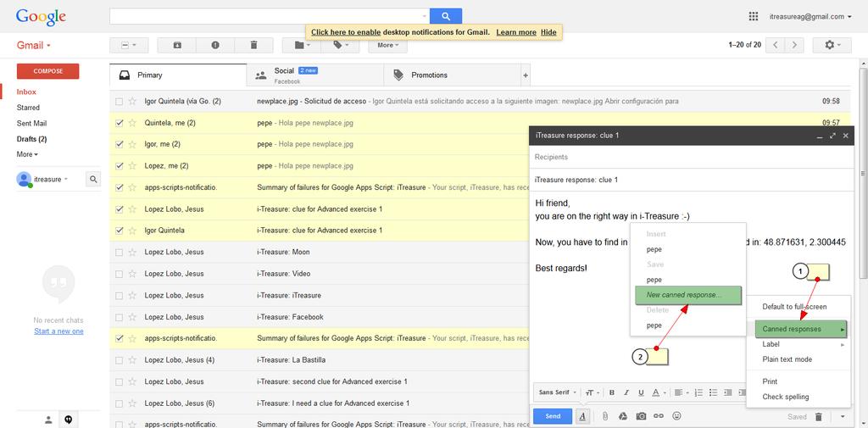Open the Gmail dropdown menu

click(34, 46)
